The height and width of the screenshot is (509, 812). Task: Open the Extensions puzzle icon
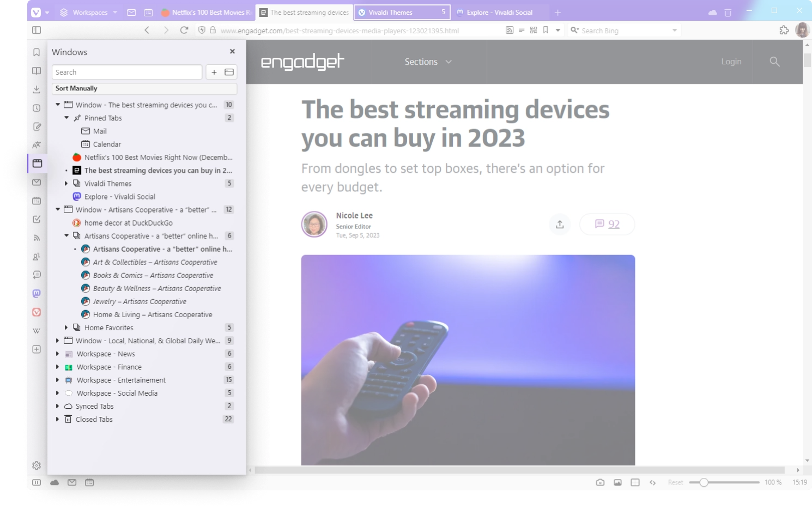pyautogui.click(x=784, y=31)
